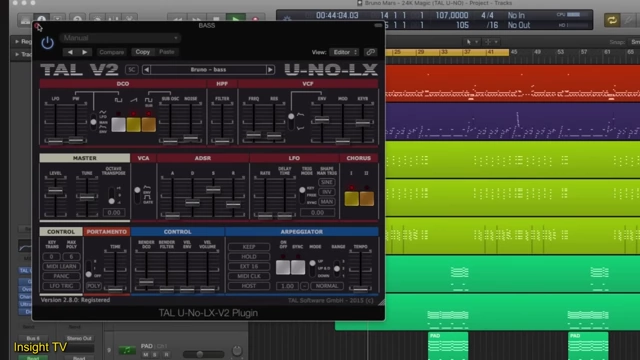Screen dimensions: 640x360
Task: Toggle the DCO sawtooth wave button
Action: click(133, 124)
